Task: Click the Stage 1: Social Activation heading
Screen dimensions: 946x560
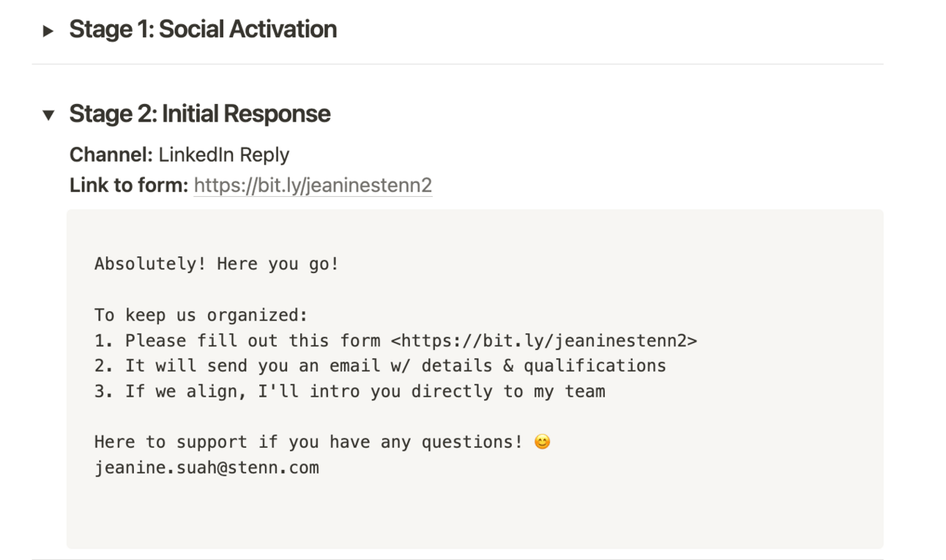Action: coord(203,29)
